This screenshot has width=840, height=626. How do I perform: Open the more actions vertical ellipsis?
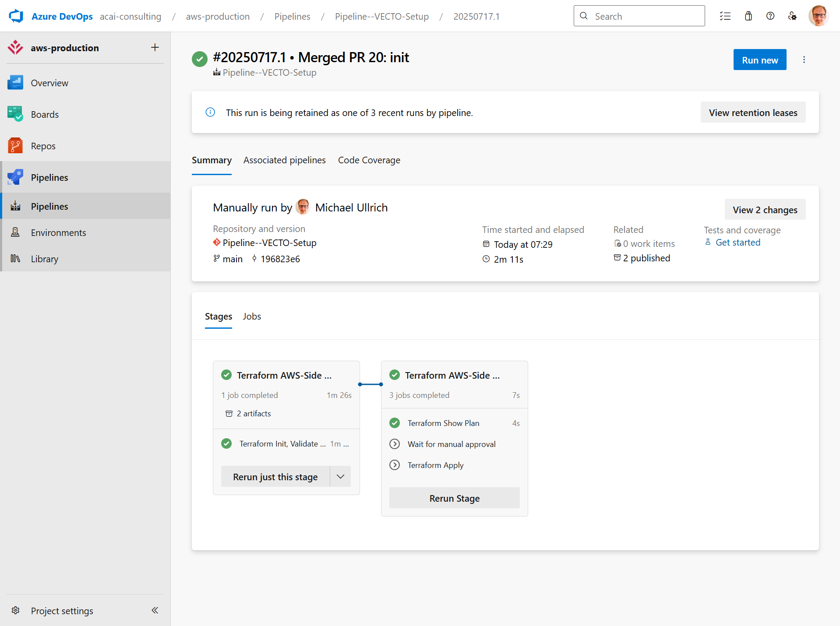pyautogui.click(x=804, y=60)
